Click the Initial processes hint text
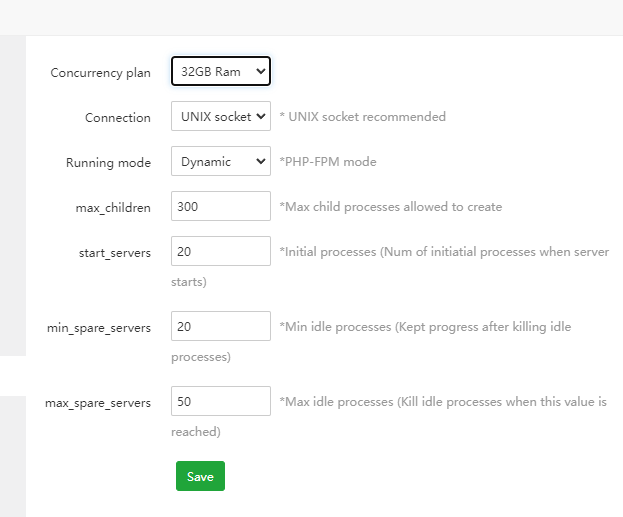The width and height of the screenshot is (623, 517). click(444, 252)
